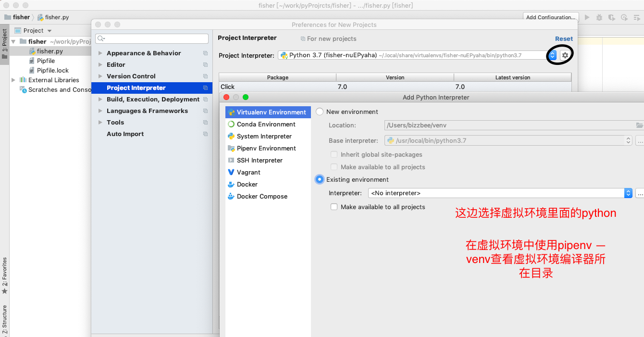Expand the Version Control category
This screenshot has height=337, width=644.
point(100,76)
